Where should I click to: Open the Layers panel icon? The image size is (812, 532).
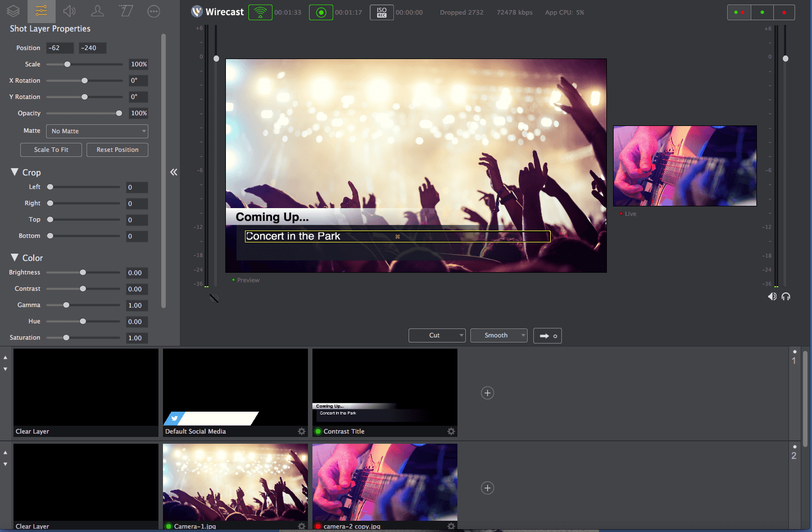click(x=12, y=11)
